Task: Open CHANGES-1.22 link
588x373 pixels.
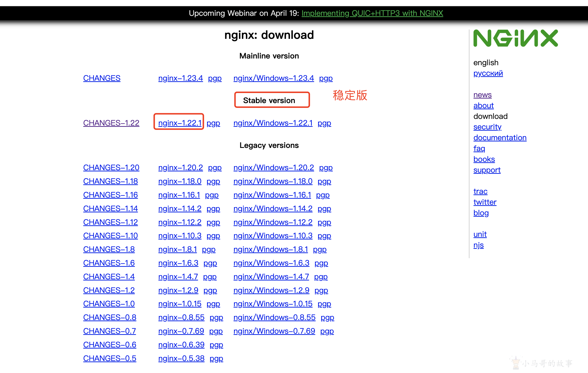Action: pos(111,123)
